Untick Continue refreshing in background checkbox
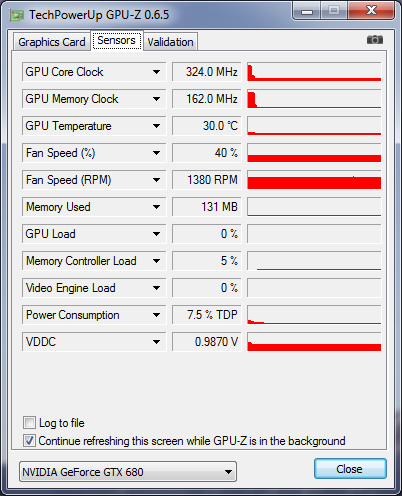Screen dimensions: 402x496 click(29, 440)
